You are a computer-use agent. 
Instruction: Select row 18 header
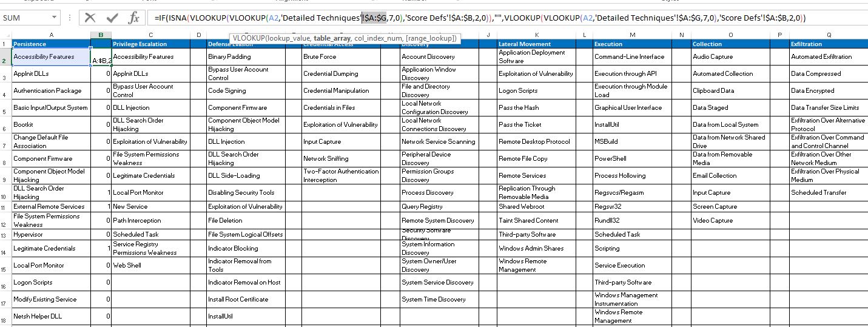(6, 316)
